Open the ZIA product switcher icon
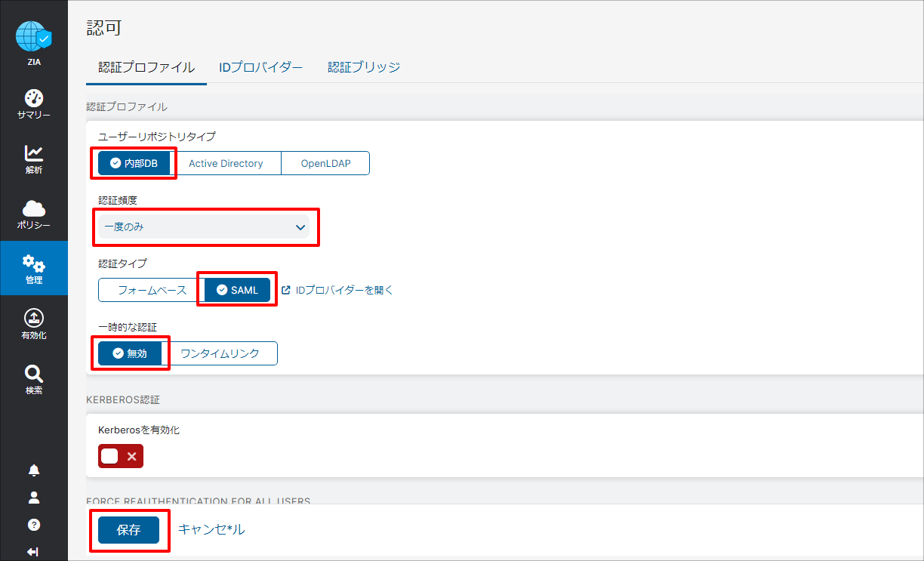The image size is (924, 561). [33, 34]
